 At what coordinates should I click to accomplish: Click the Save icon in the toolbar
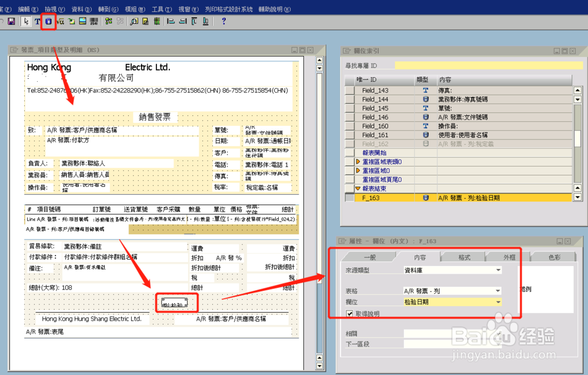coord(10,21)
